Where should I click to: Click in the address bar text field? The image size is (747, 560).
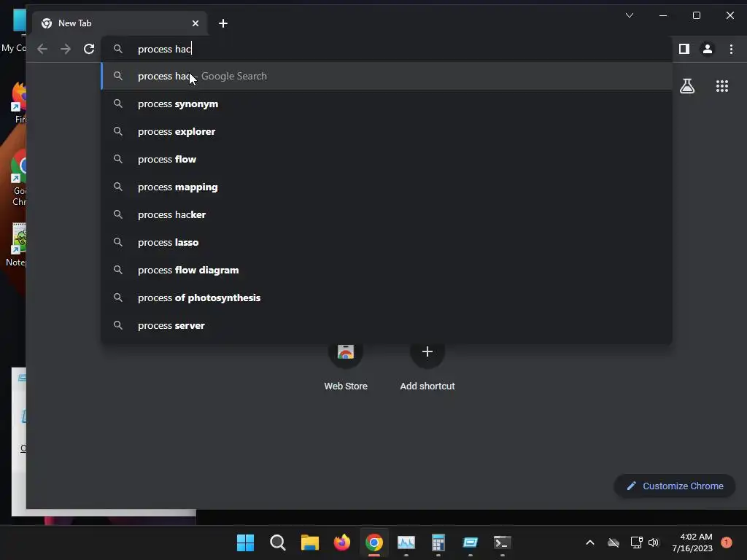(387, 49)
